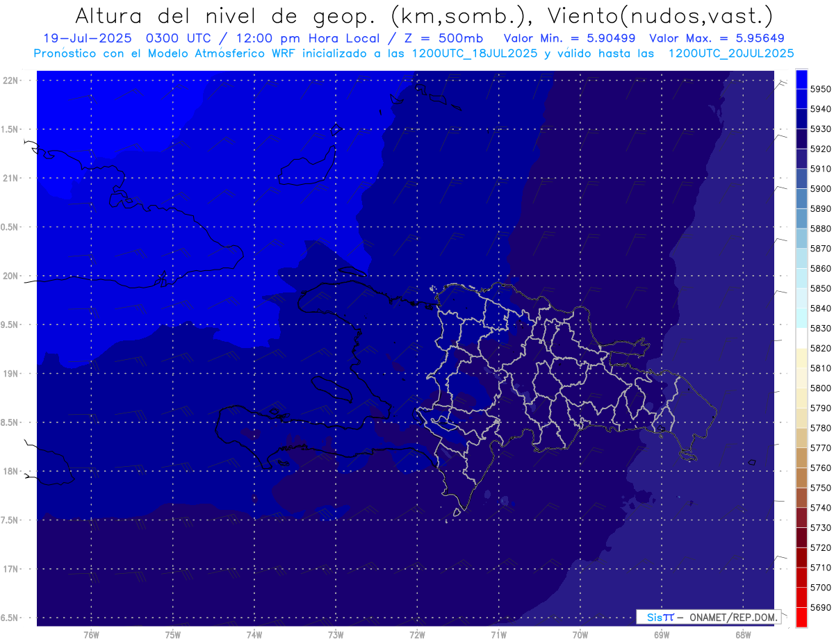Click the '21N' latitude label
This screenshot has height=644, width=834.
point(10,179)
